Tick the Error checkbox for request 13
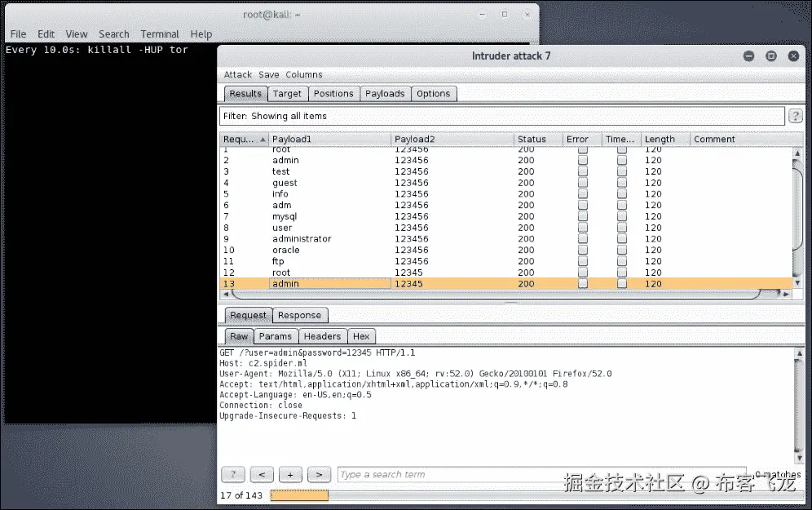The height and width of the screenshot is (510, 812). point(583,283)
